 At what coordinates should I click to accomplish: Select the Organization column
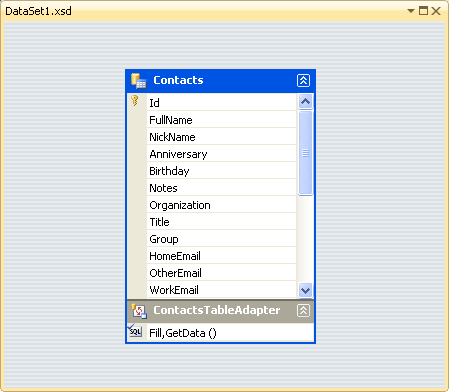pos(221,204)
